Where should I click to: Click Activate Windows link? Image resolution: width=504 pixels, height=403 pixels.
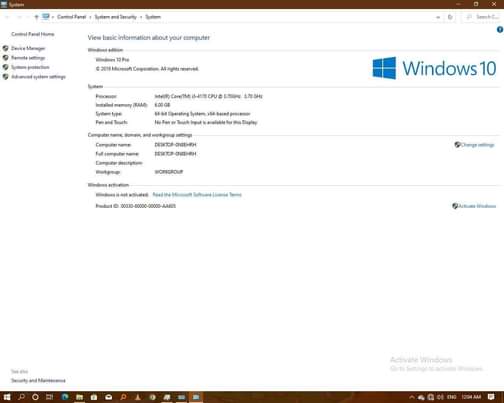coord(477,206)
